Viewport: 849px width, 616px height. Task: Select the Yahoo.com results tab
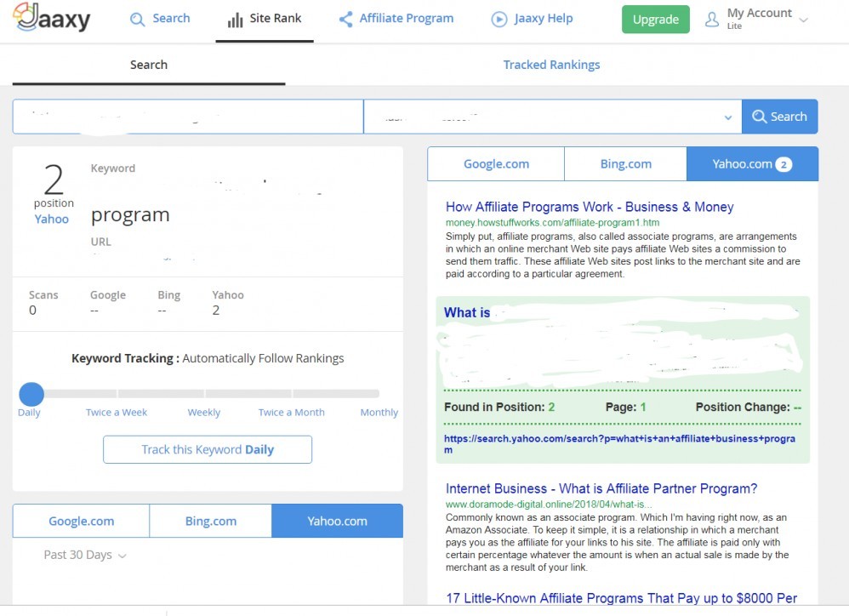click(x=753, y=164)
